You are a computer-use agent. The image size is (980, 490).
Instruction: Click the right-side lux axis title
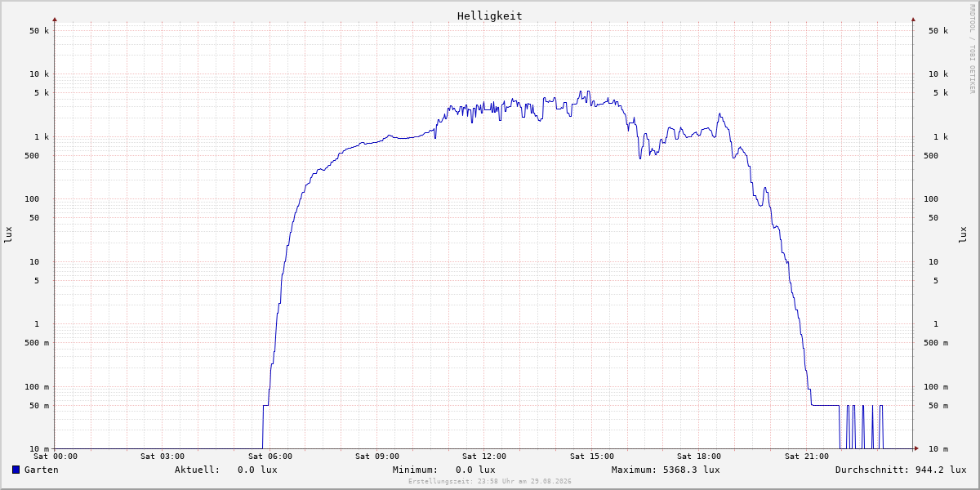[964, 234]
